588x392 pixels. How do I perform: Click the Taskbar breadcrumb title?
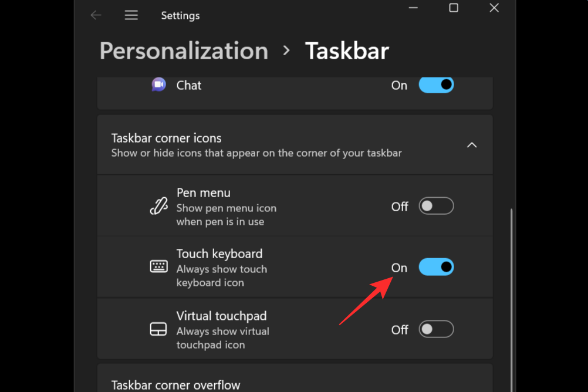click(x=347, y=51)
